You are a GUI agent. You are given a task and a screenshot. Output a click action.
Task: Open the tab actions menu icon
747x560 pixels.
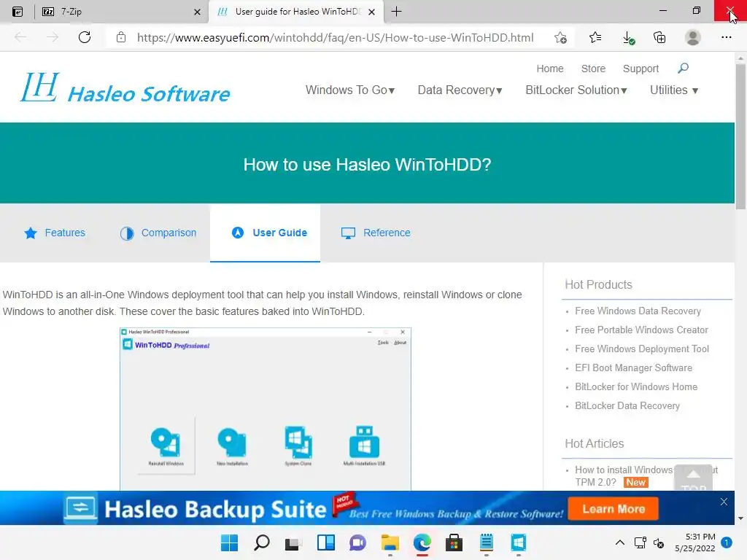coord(18,12)
